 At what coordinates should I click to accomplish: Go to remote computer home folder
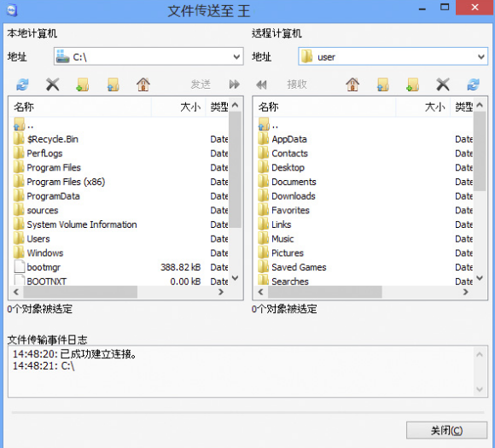(x=352, y=84)
